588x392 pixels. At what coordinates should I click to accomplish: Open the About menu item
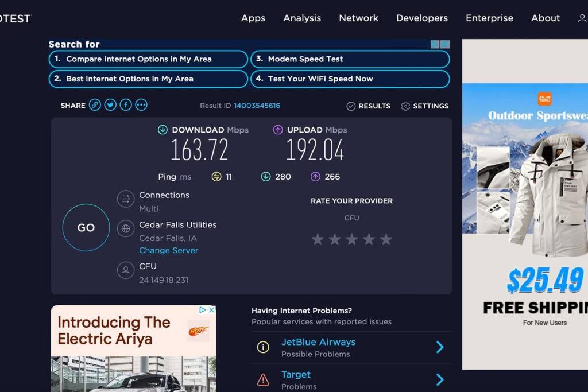tap(546, 18)
